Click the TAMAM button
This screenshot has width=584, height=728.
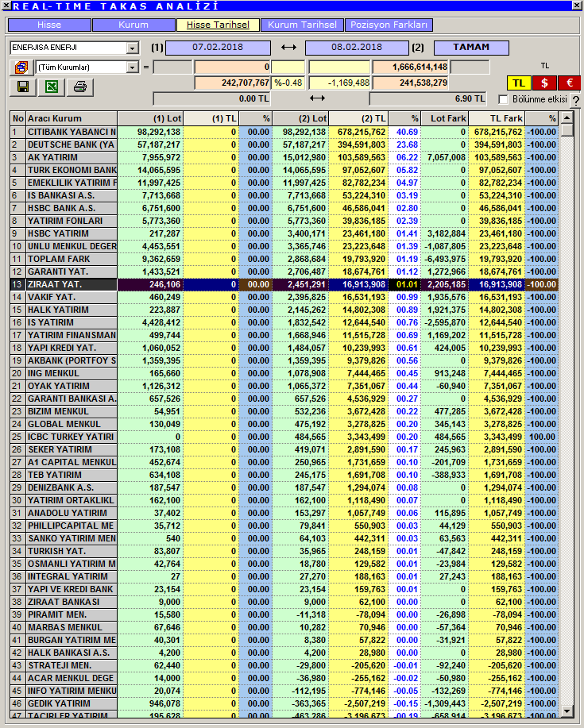pyautogui.click(x=471, y=48)
